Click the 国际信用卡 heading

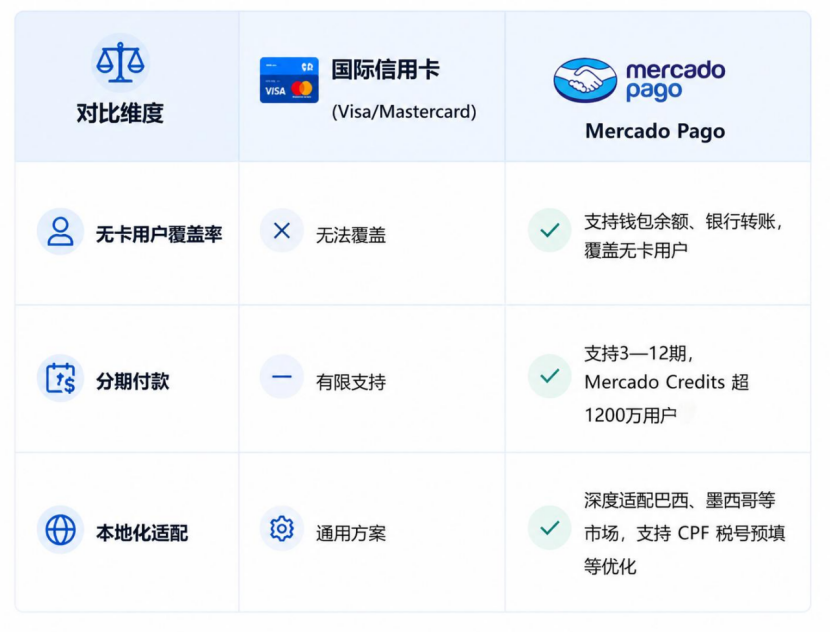pos(385,69)
